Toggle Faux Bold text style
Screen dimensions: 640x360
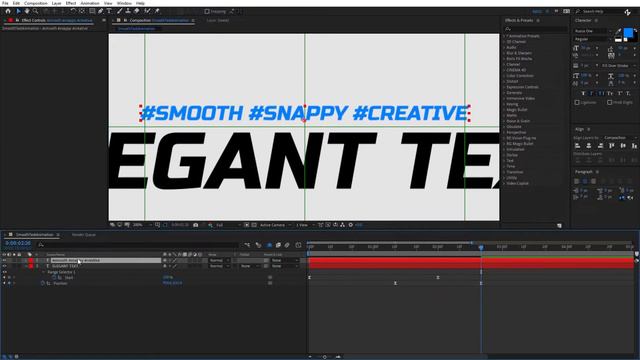point(583,93)
